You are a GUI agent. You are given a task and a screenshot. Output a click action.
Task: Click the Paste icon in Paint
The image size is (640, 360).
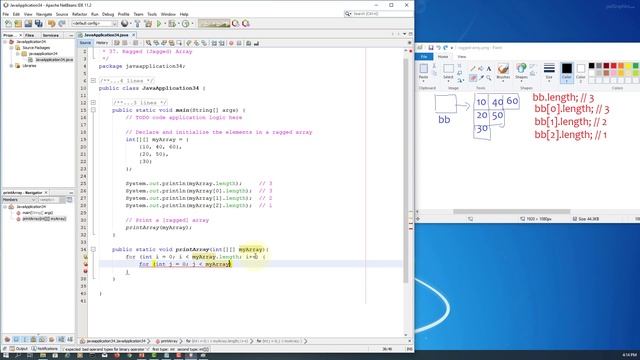423,69
